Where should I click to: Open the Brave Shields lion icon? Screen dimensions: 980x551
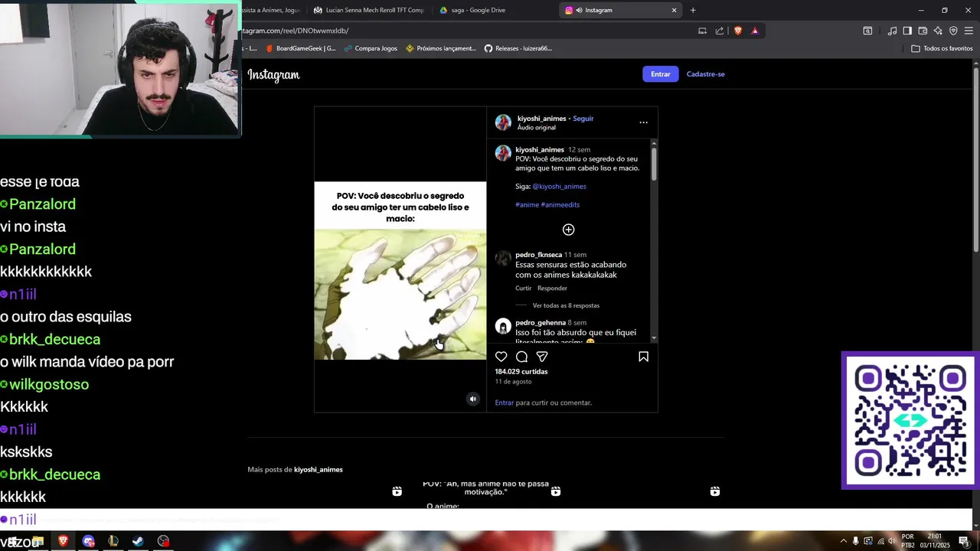(738, 31)
